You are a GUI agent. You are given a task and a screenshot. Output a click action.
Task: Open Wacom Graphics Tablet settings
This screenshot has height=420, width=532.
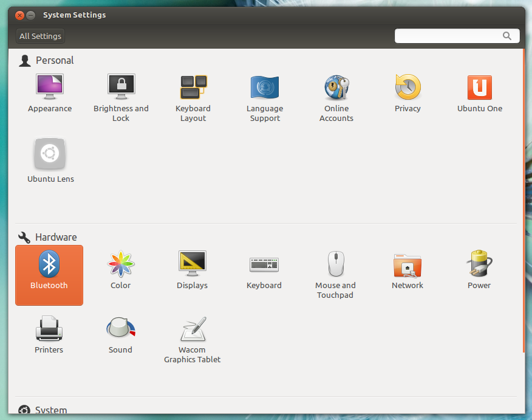coord(193,329)
